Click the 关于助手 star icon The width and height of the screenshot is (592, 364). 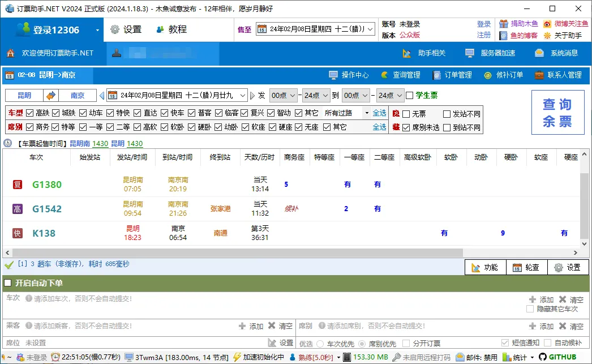tap(547, 36)
